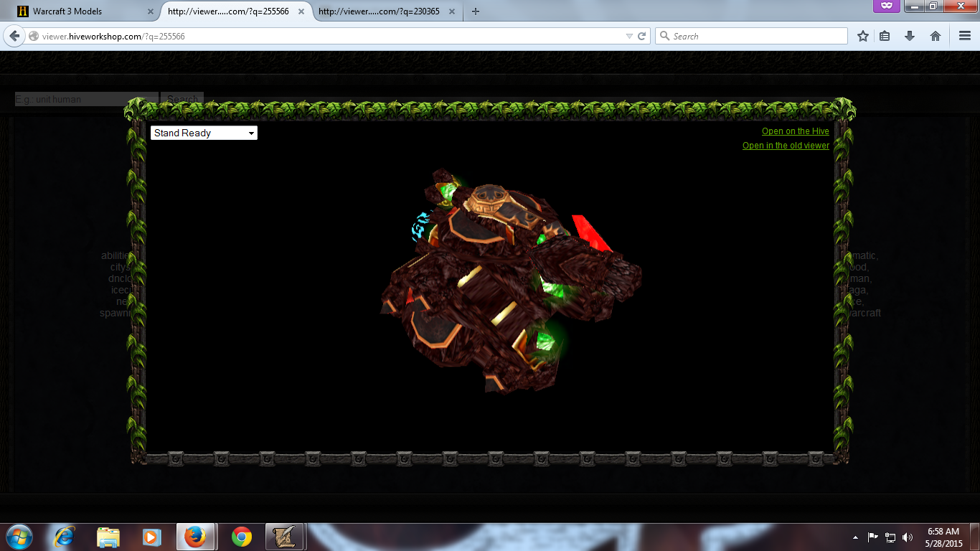Open the Windows Start menu
Screen dimensions: 980x551
pos(19,537)
